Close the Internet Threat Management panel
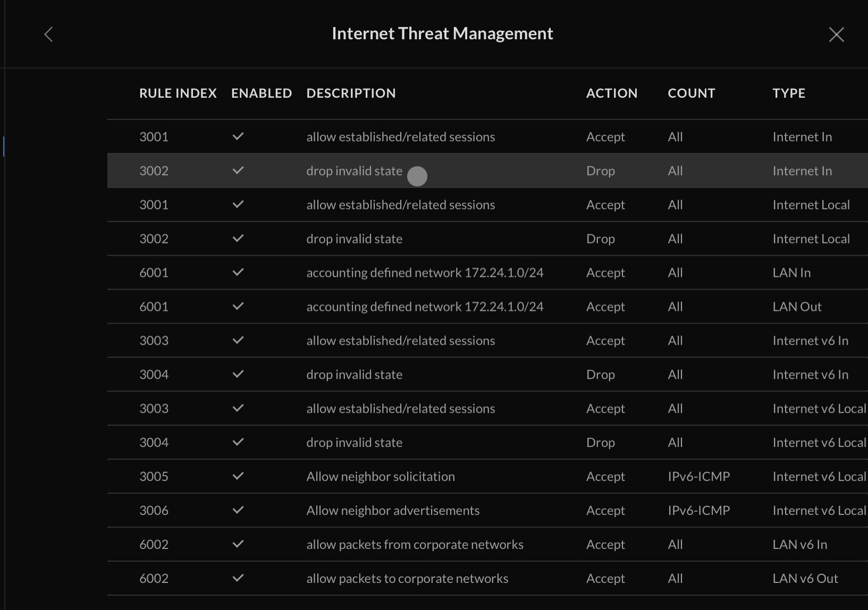868x610 pixels. pyautogui.click(x=836, y=35)
